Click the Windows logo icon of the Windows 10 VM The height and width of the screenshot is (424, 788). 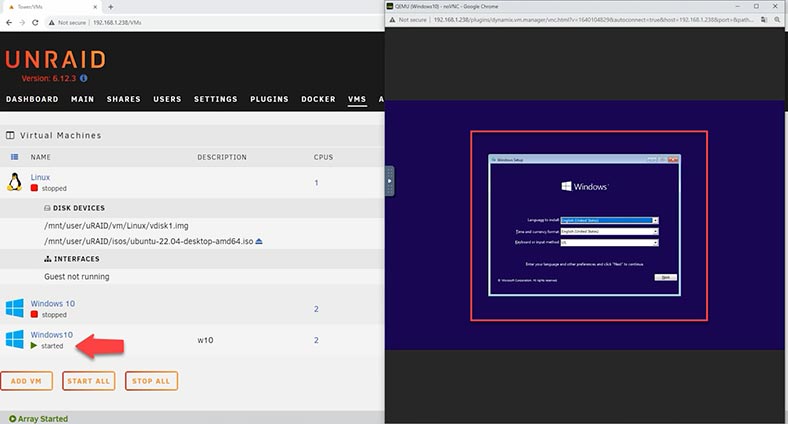click(x=15, y=308)
